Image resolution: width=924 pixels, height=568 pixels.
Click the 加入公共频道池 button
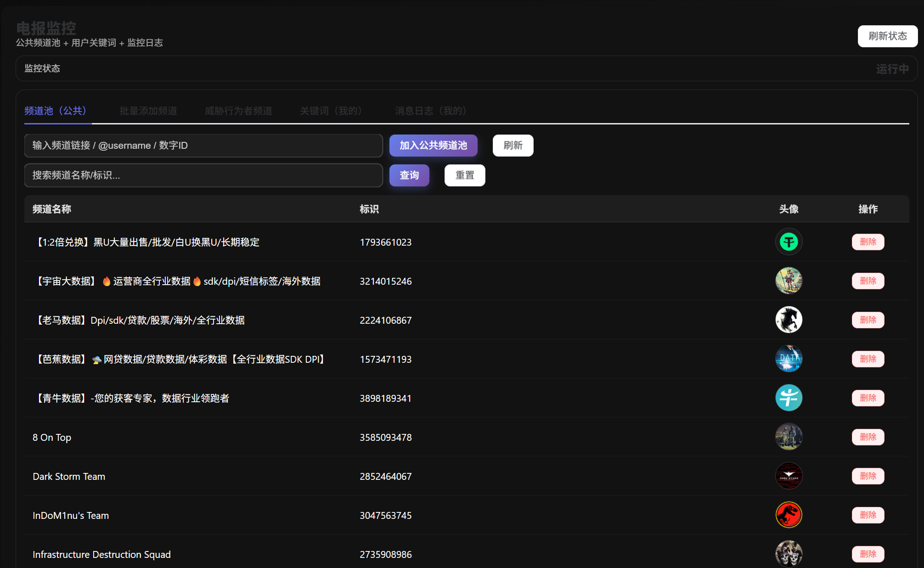433,146
